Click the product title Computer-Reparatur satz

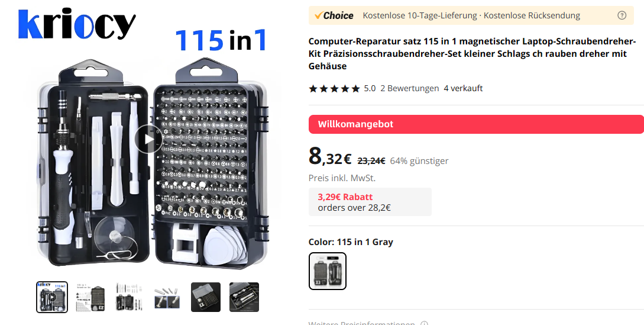point(472,53)
